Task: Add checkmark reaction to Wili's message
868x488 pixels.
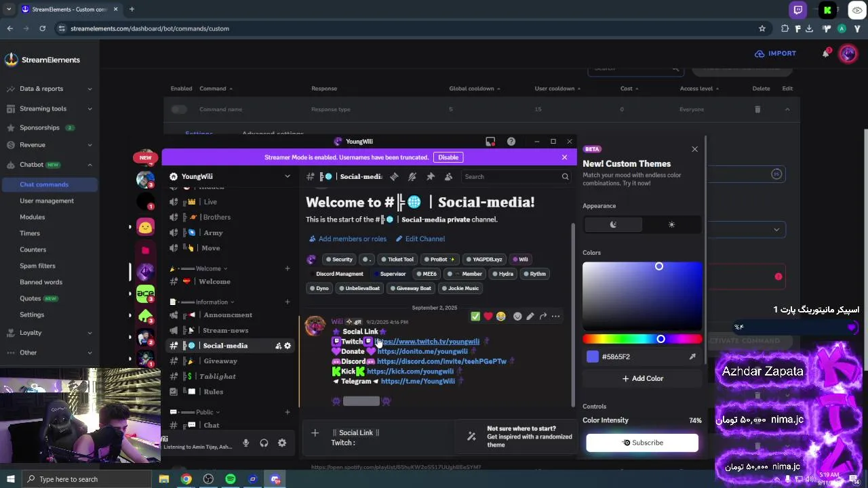Action: [475, 316]
